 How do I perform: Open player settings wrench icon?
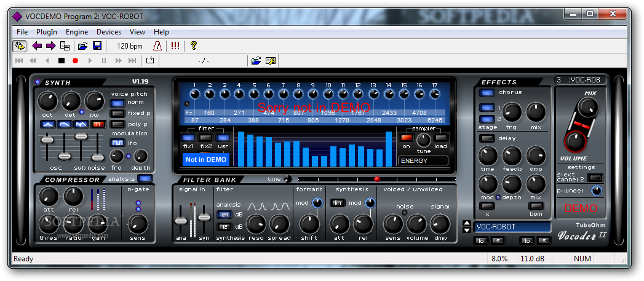click(x=270, y=61)
